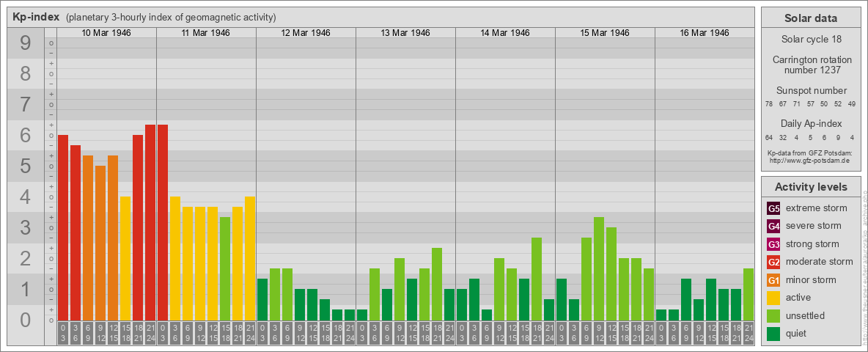The image size is (868, 352).
Task: Click the Ap-index value 64
Action: point(769,137)
